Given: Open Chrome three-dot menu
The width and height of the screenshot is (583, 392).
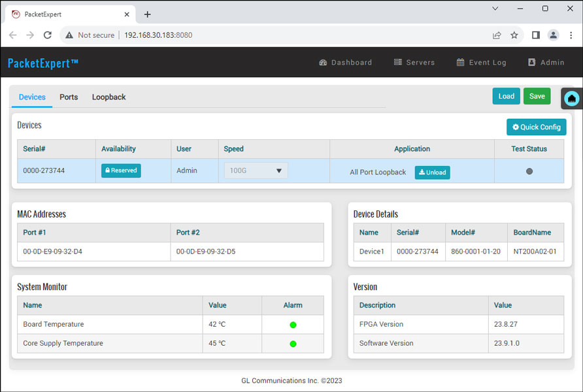Looking at the screenshot, I should coord(570,35).
